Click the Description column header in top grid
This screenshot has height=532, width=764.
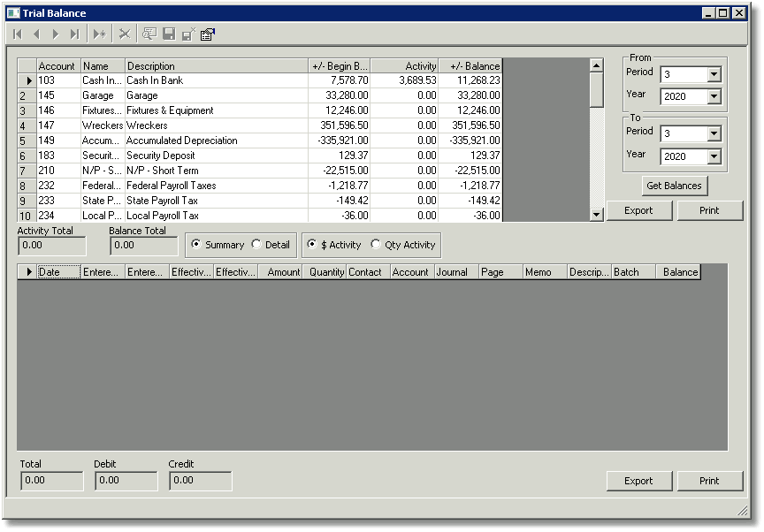(217, 65)
